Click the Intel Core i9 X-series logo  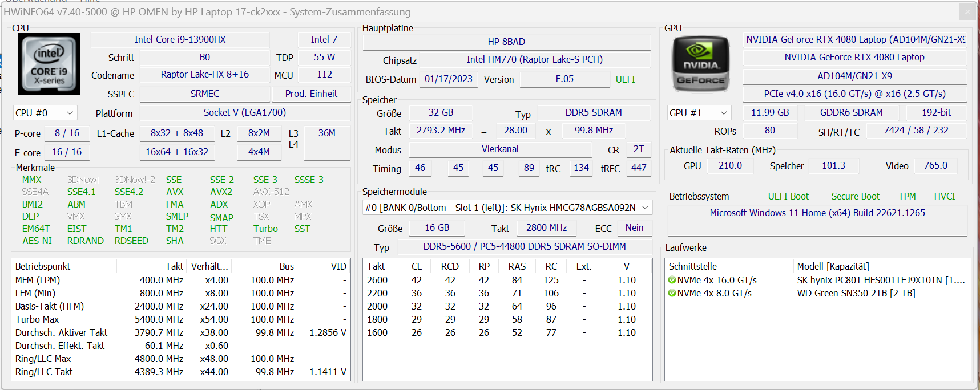point(49,64)
